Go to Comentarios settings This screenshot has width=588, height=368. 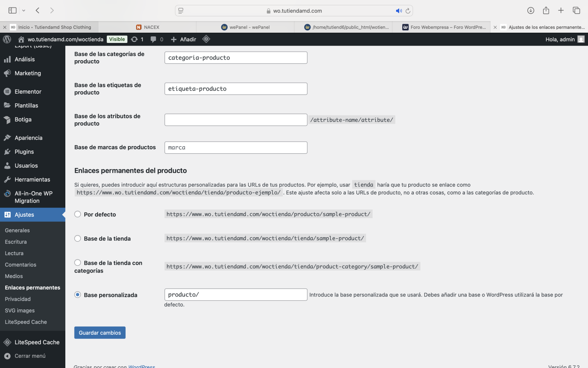(x=21, y=265)
